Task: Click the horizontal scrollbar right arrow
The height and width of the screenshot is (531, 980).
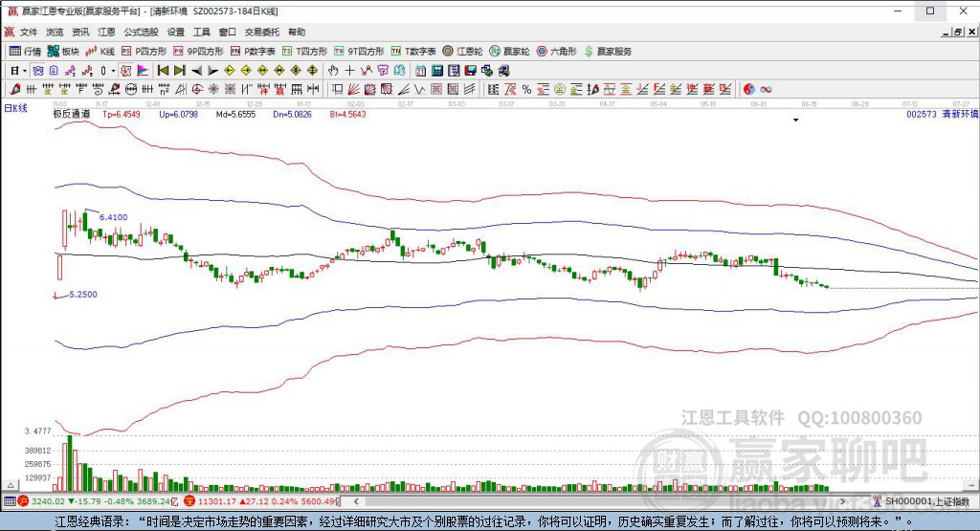Action: click(x=842, y=500)
